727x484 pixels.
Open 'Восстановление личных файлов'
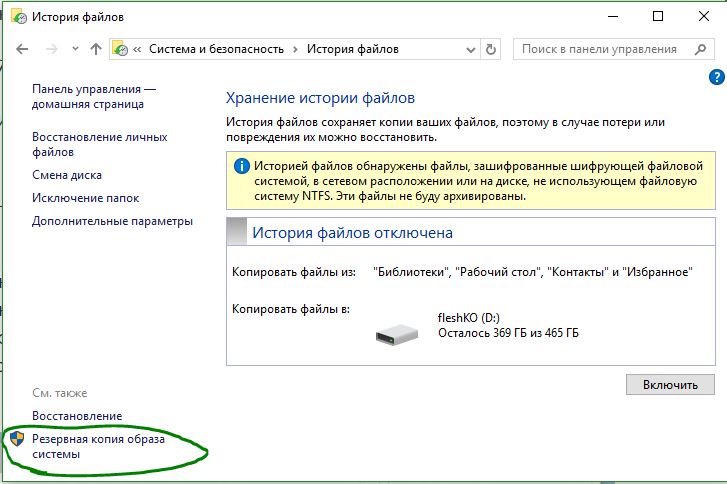click(x=100, y=144)
